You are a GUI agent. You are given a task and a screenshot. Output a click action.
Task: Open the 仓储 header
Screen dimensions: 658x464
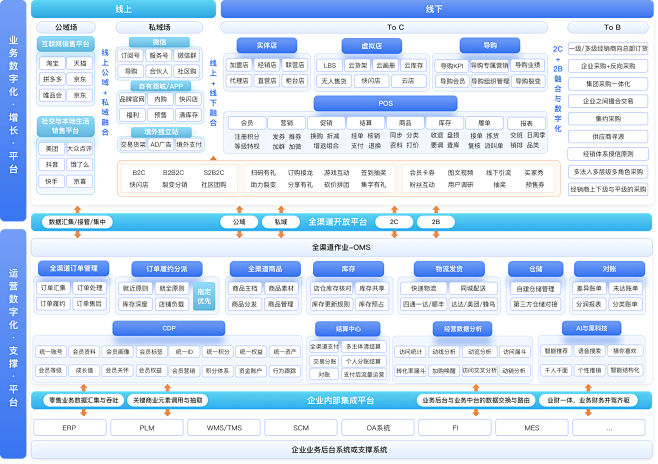click(x=535, y=269)
